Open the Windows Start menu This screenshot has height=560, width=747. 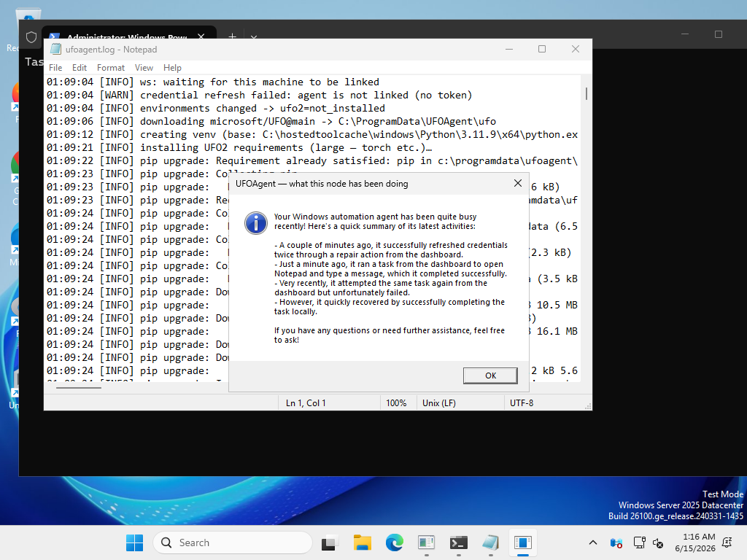pos(134,542)
